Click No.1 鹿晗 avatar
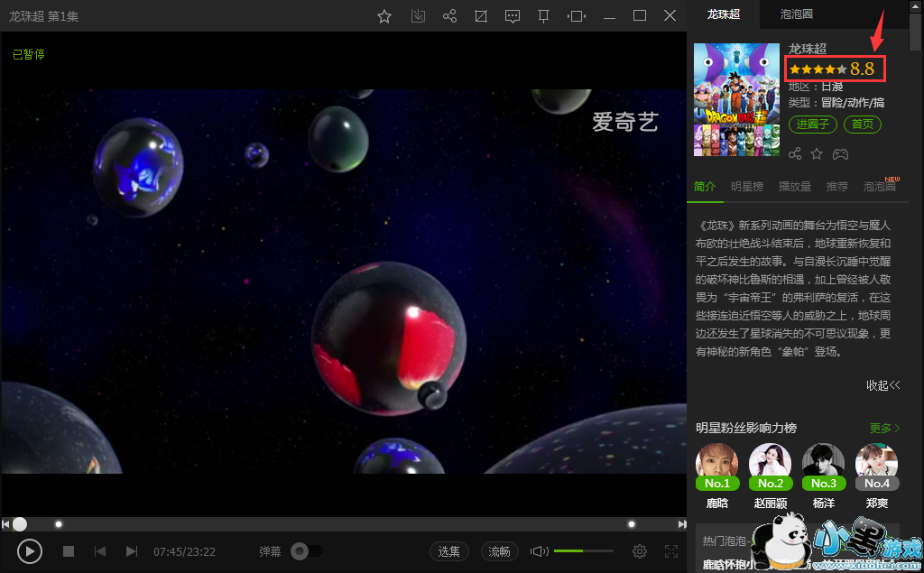924x573 pixels. click(717, 467)
